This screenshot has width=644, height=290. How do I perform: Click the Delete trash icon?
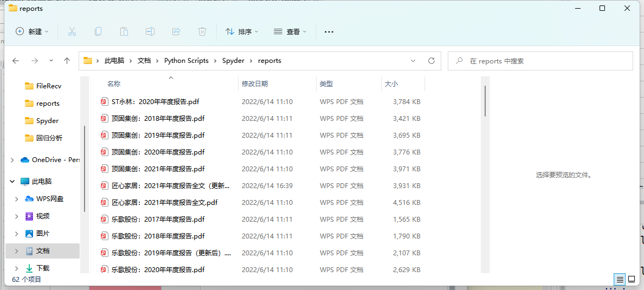click(x=202, y=31)
